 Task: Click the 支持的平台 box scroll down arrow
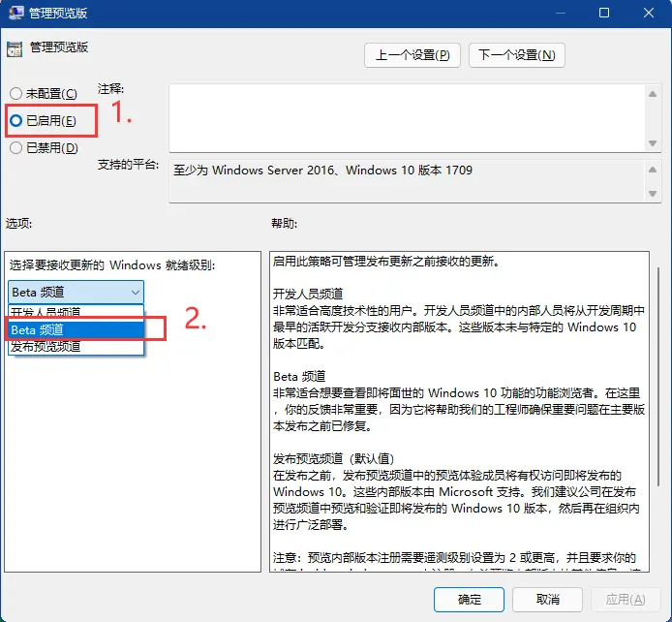653,194
